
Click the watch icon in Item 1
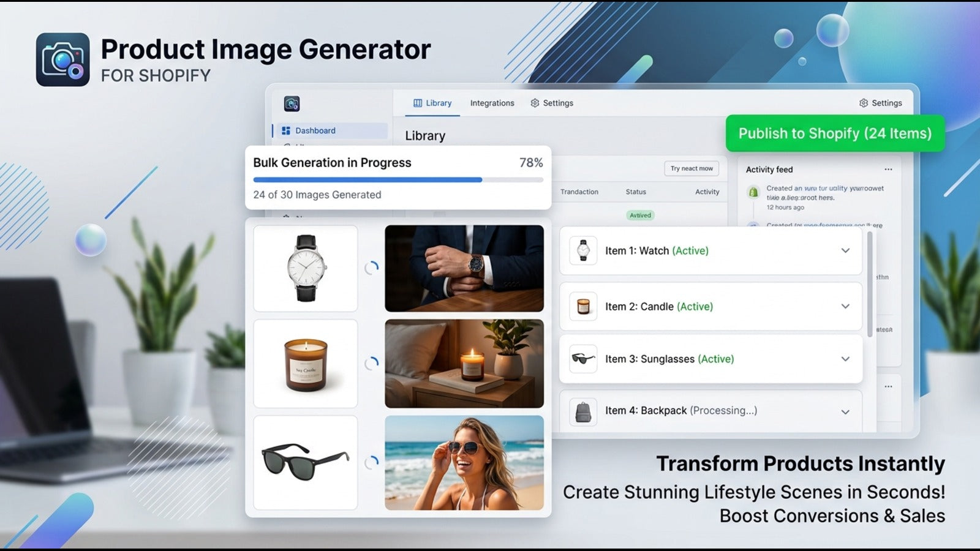tap(583, 250)
